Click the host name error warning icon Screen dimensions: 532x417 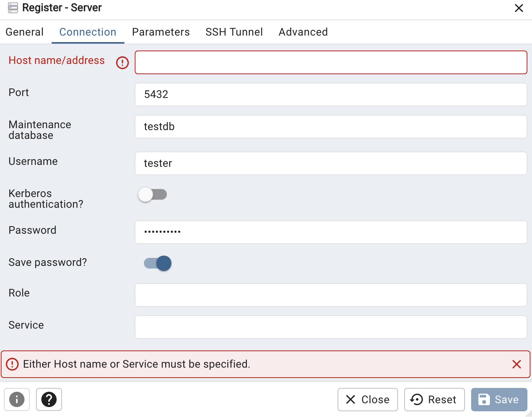[x=122, y=62]
